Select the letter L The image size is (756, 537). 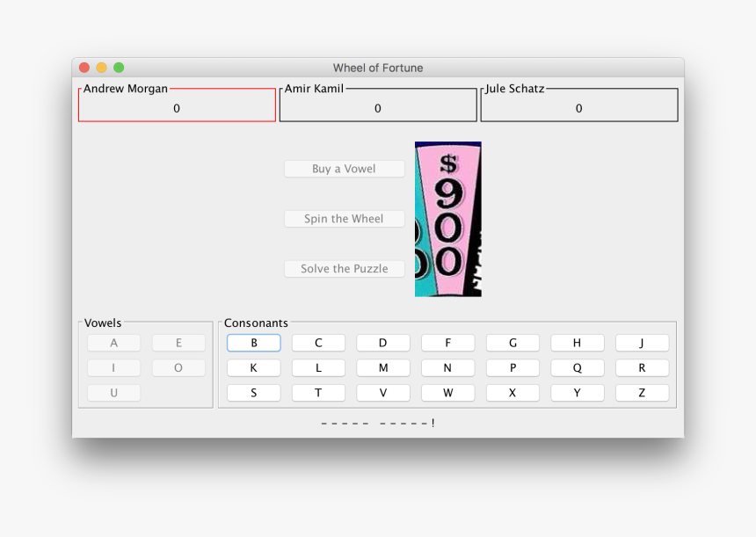click(x=318, y=367)
